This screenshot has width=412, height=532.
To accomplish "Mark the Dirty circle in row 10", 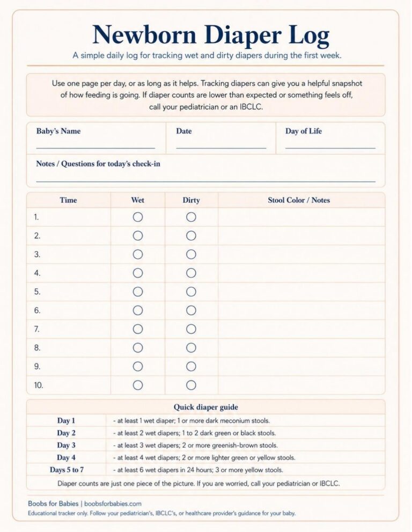I will click(192, 385).
